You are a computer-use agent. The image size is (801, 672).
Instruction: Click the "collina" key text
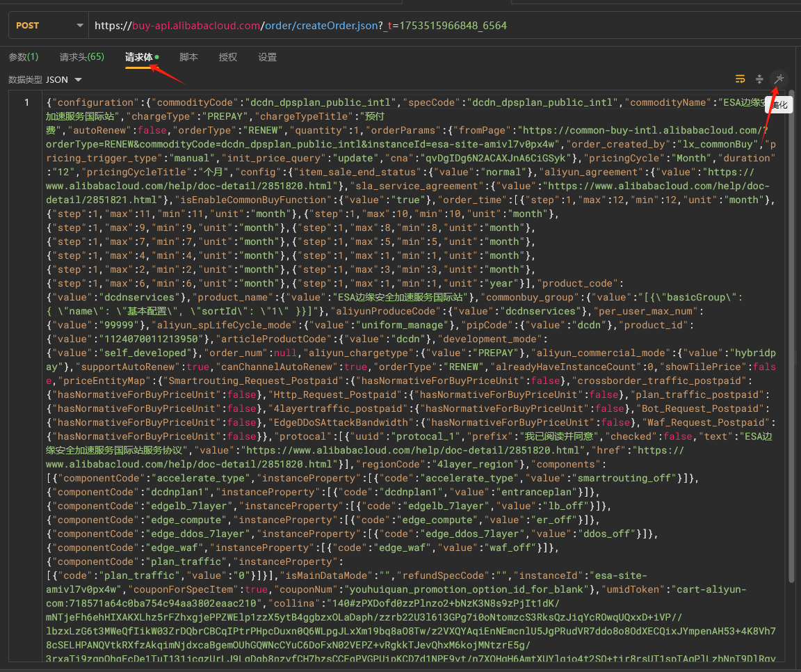(x=293, y=604)
